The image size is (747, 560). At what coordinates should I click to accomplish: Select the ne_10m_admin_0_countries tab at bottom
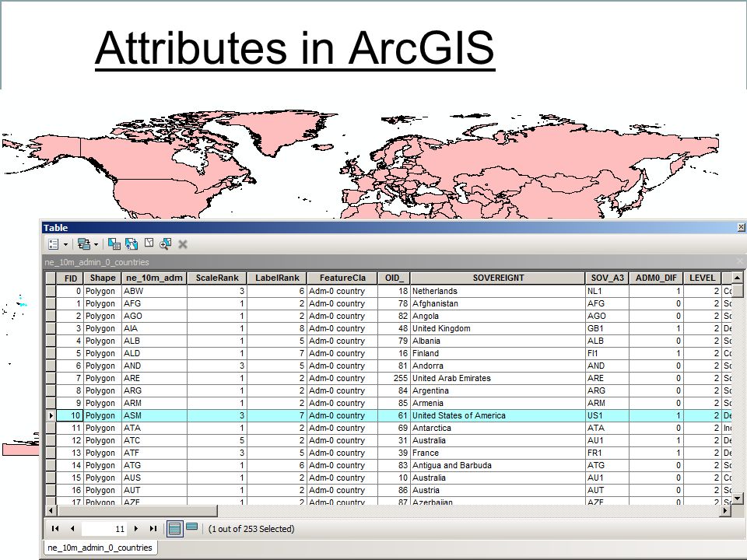click(100, 548)
